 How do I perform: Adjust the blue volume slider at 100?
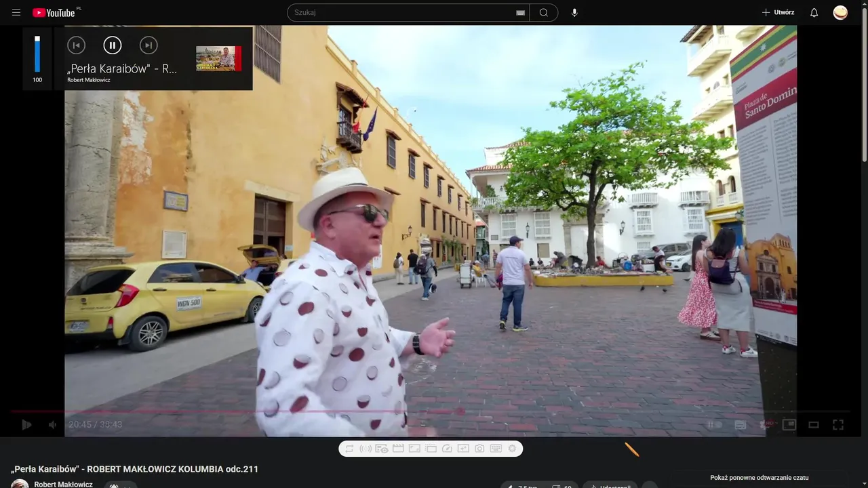[37, 54]
